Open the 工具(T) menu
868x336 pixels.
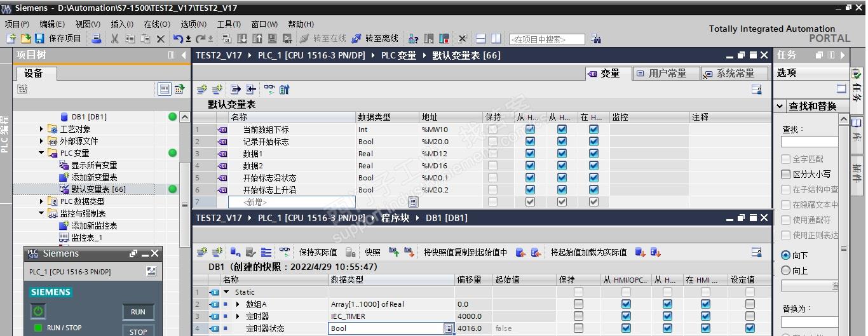(229, 24)
